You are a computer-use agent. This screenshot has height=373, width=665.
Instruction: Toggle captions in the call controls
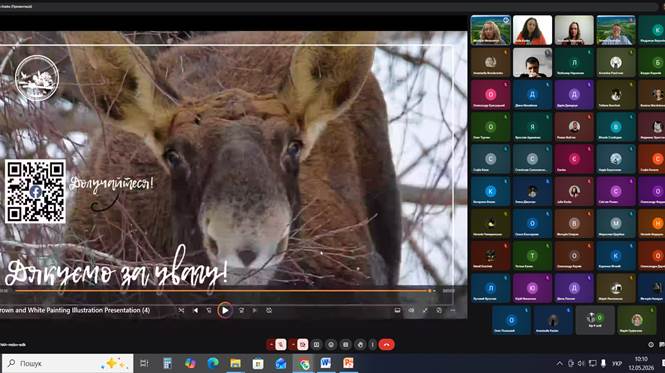[346, 345]
